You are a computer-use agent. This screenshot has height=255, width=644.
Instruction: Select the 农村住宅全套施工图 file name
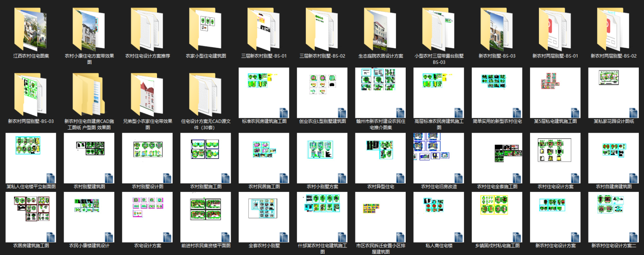[497, 187]
